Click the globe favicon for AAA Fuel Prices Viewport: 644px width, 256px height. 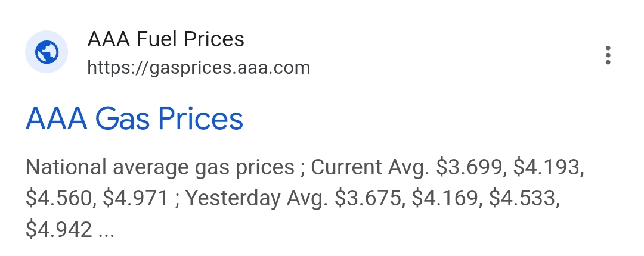pyautogui.click(x=46, y=54)
